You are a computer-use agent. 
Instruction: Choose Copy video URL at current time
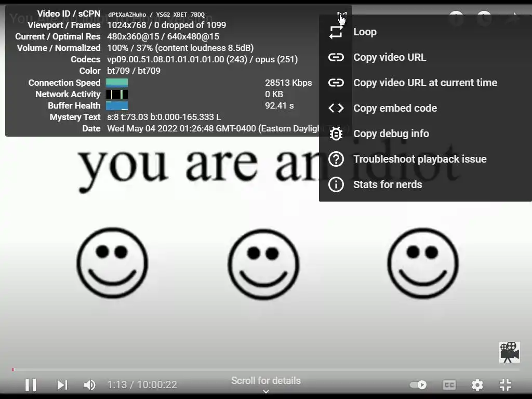tap(425, 83)
